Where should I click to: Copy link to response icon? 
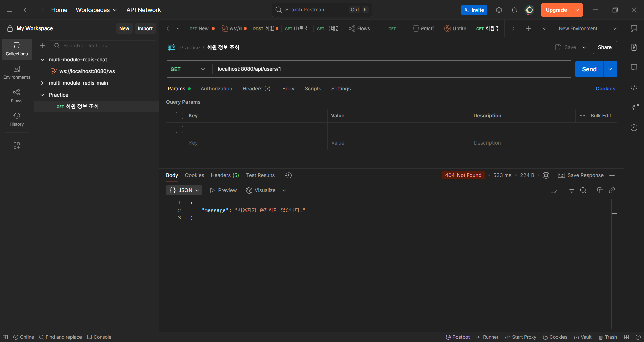(612, 190)
